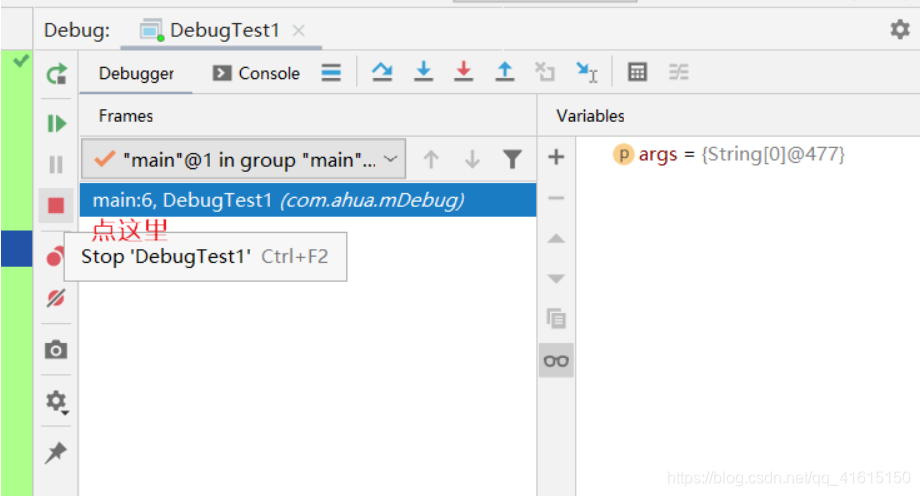
Task: Open Evaluate Expression calculator icon
Action: coord(637,72)
